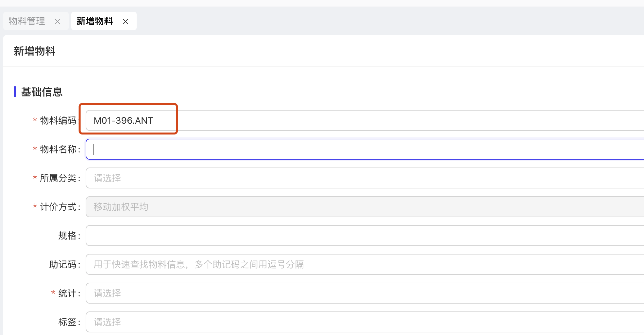This screenshot has width=644, height=335.
Task: Expand the 统计 select box
Action: coord(360,293)
